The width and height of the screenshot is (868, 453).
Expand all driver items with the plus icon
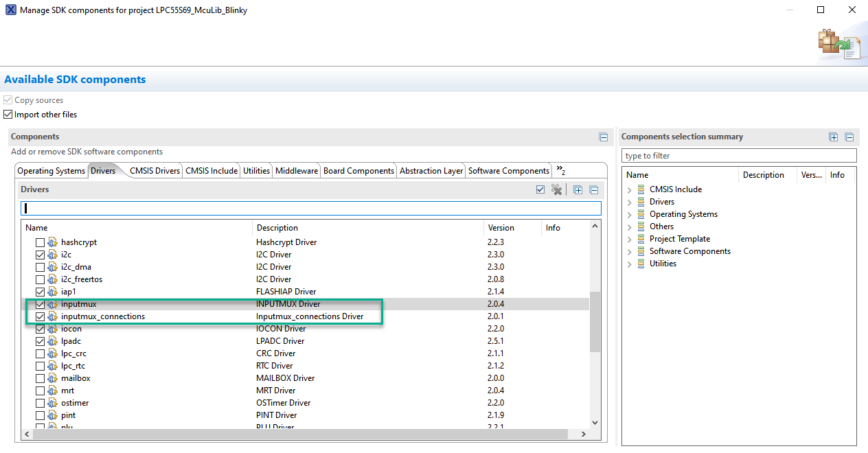point(578,189)
